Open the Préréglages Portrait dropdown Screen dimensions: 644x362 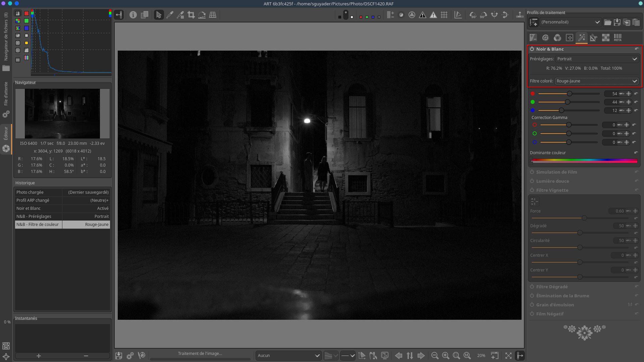click(597, 59)
